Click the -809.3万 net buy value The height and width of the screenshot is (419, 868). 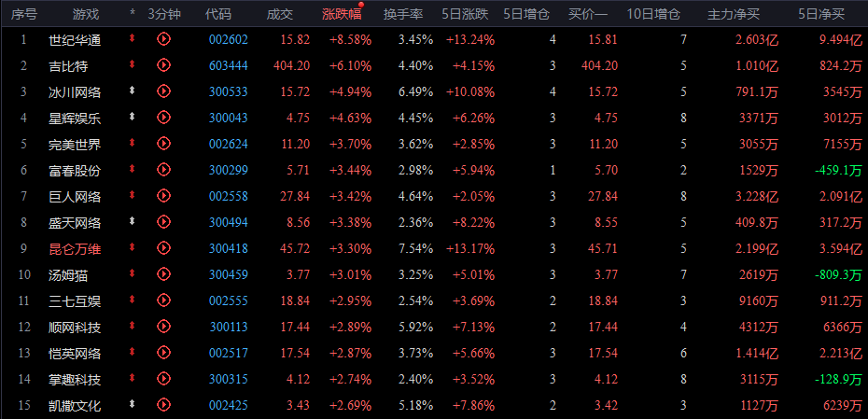[838, 275]
